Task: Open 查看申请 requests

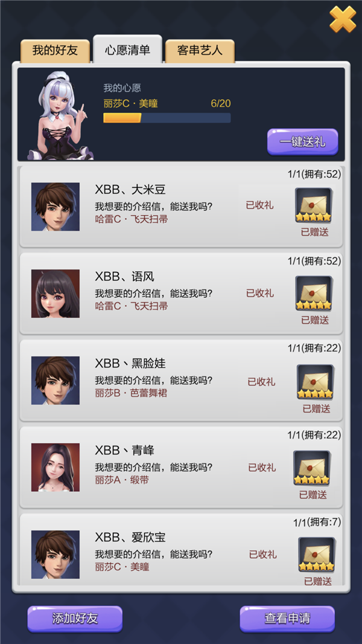Action: (x=287, y=619)
